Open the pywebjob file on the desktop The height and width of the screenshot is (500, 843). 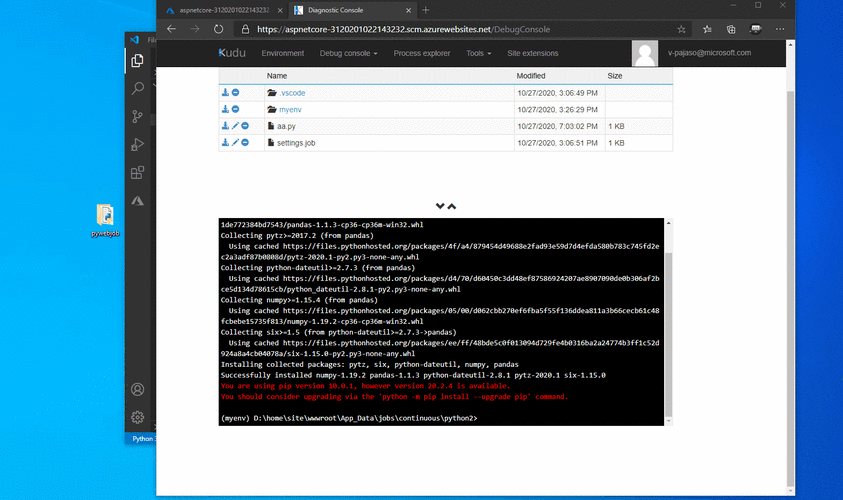click(x=105, y=218)
